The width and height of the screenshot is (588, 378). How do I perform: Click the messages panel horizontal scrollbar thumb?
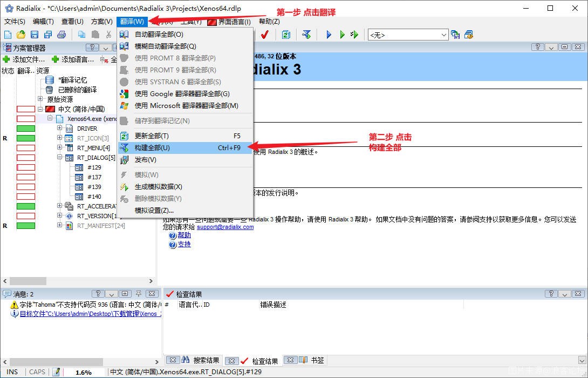click(56, 362)
